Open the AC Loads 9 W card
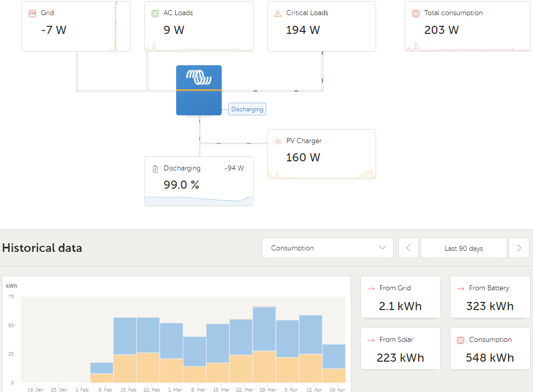The height and width of the screenshot is (392, 533). (x=199, y=26)
